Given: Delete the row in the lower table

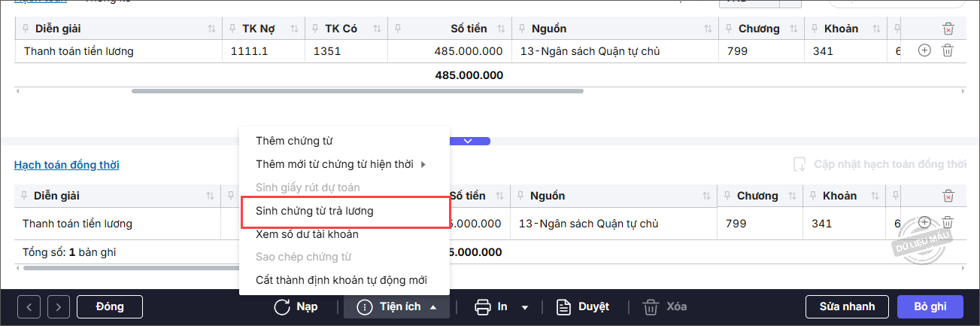Looking at the screenshot, I should 948,223.
